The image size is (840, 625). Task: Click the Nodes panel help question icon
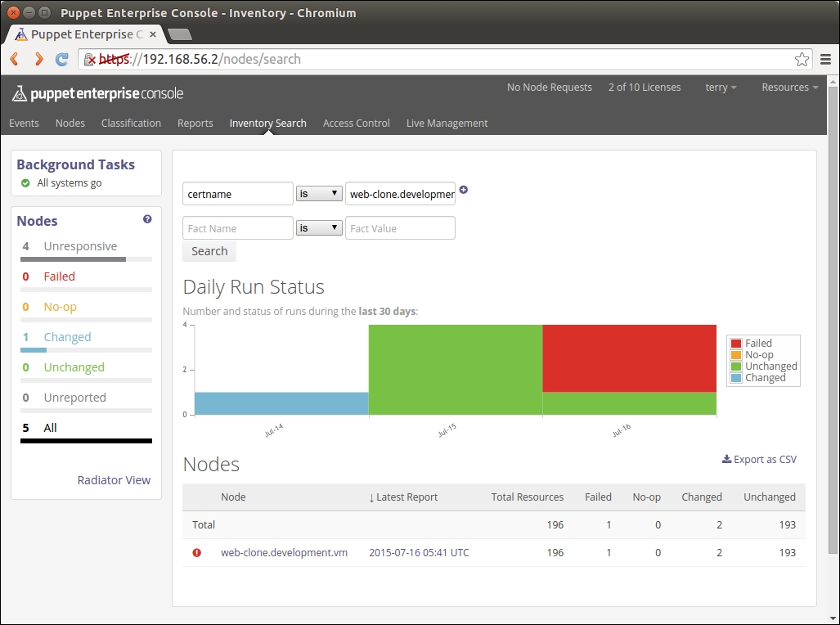coord(147,219)
